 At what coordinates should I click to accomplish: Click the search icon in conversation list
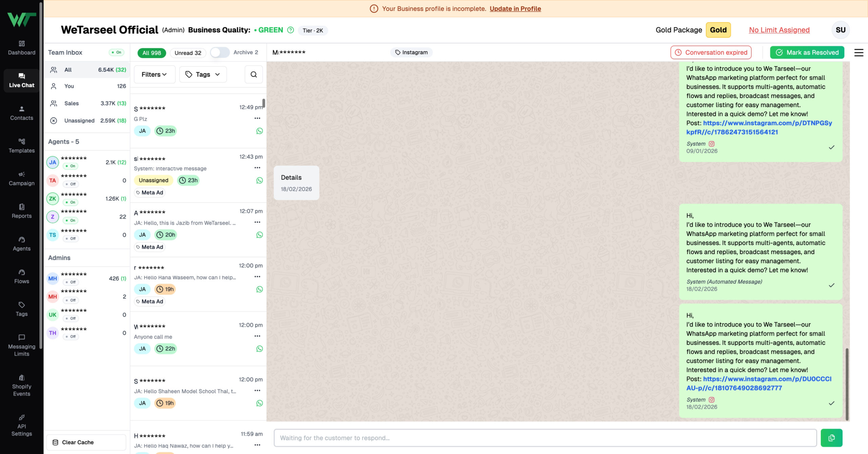tap(254, 75)
